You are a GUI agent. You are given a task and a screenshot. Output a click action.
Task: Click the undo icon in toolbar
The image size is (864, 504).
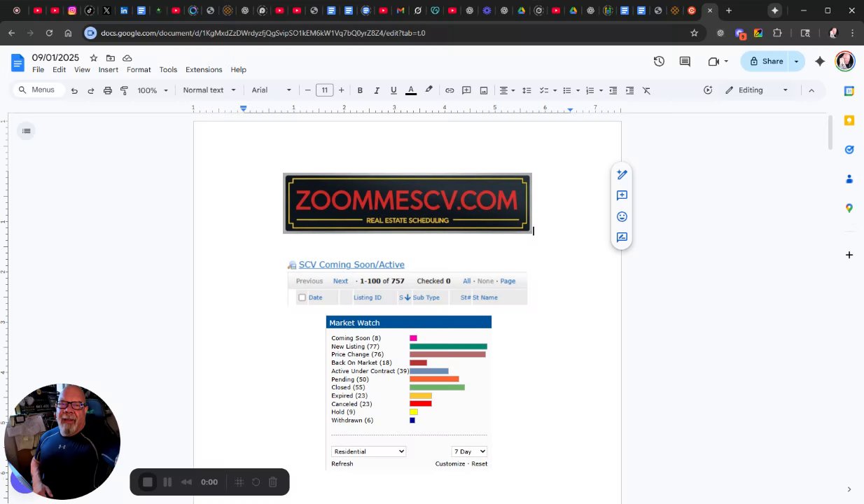[74, 90]
